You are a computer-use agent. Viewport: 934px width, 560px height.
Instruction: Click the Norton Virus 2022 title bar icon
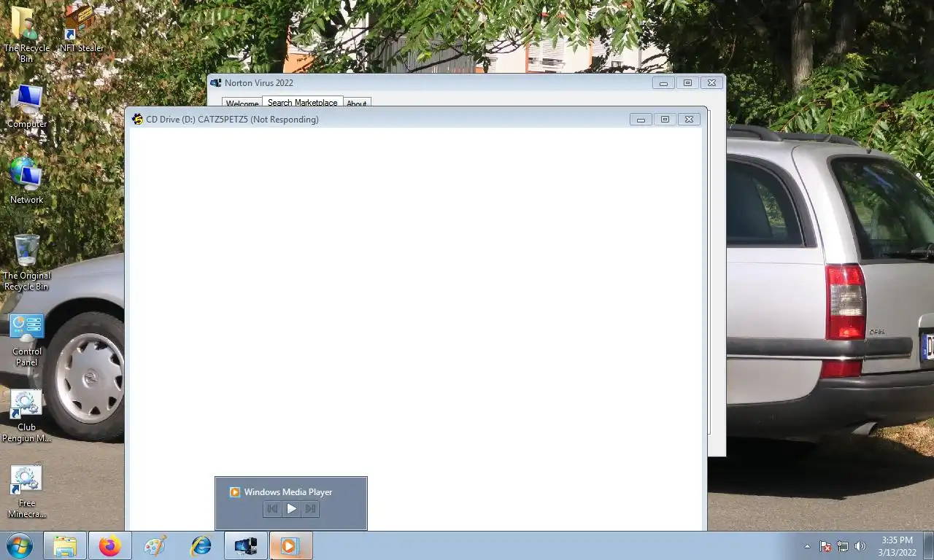pyautogui.click(x=216, y=83)
